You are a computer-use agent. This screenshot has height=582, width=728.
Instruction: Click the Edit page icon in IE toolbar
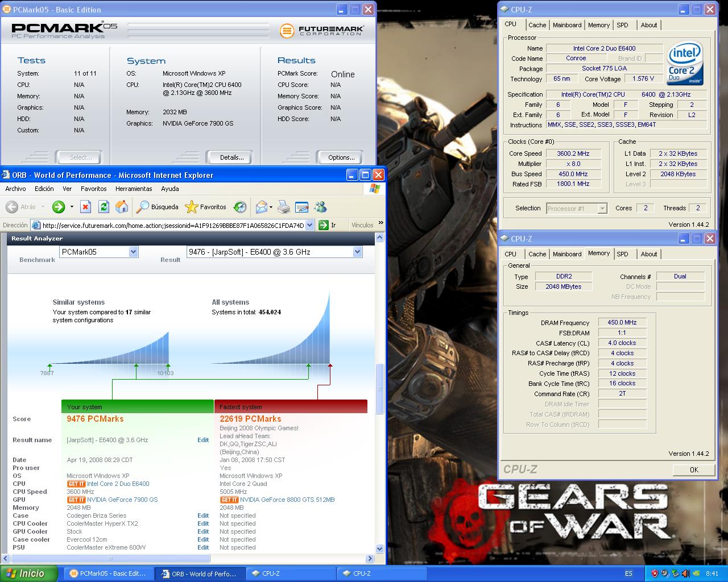(x=302, y=207)
